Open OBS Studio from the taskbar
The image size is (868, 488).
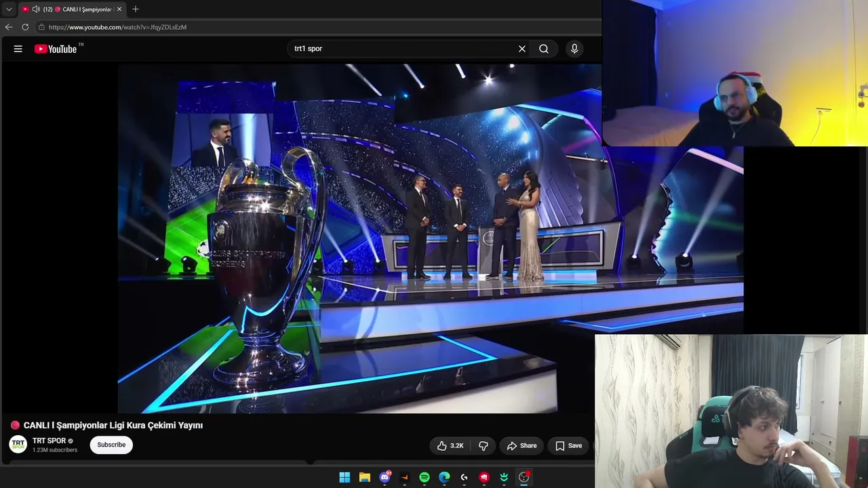[524, 477]
